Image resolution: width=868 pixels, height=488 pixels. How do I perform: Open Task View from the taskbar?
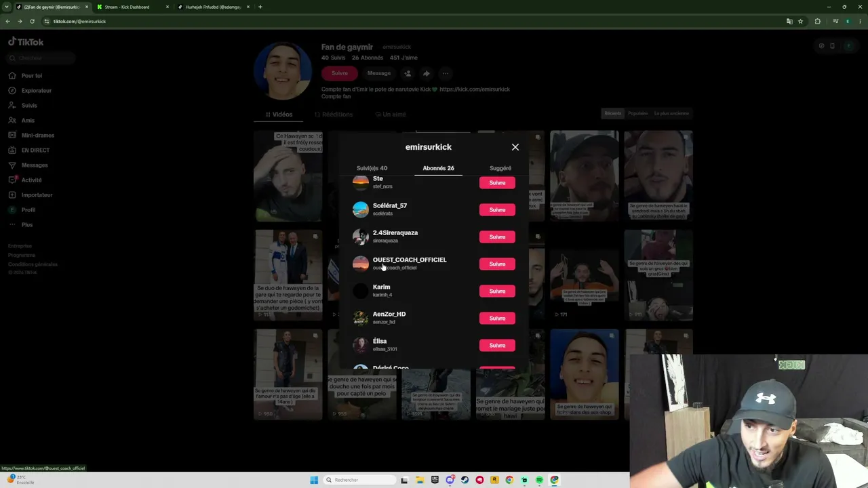tap(405, 480)
